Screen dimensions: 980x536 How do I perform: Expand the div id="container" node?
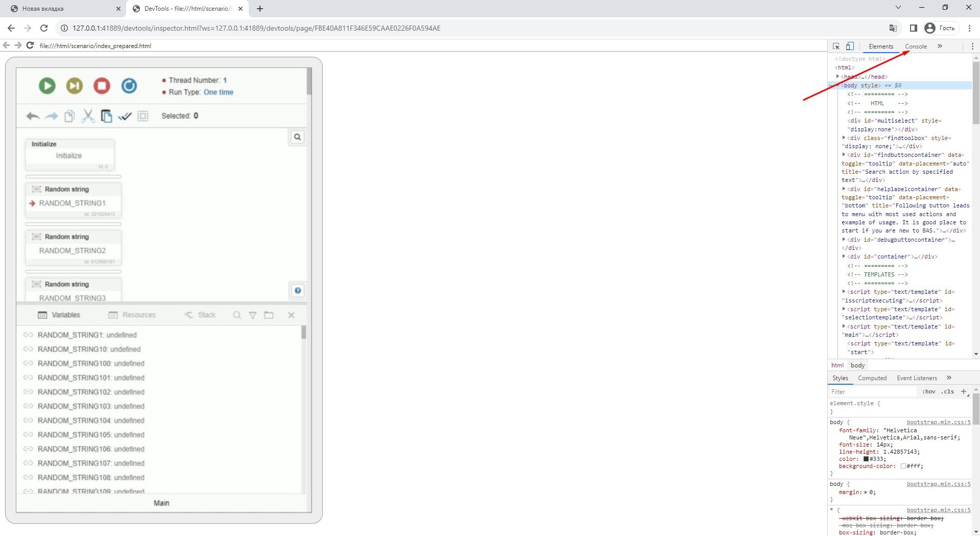(x=844, y=257)
